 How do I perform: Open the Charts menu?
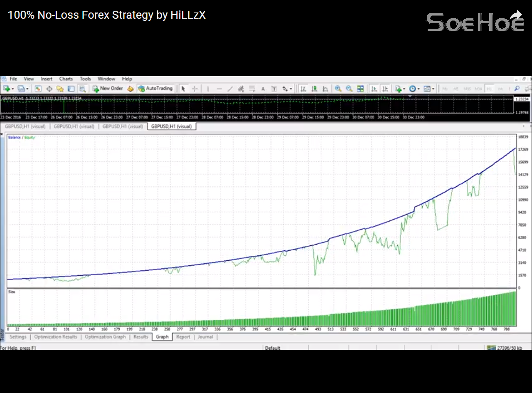point(66,79)
